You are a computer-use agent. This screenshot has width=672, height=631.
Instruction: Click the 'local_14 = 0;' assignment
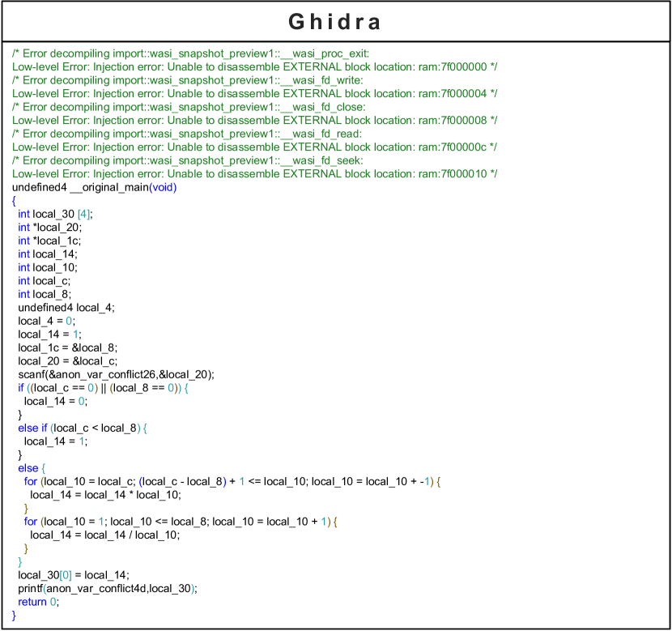(56, 401)
